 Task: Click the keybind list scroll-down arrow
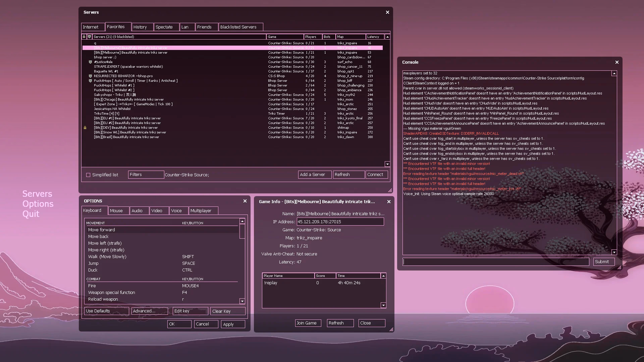tap(242, 301)
